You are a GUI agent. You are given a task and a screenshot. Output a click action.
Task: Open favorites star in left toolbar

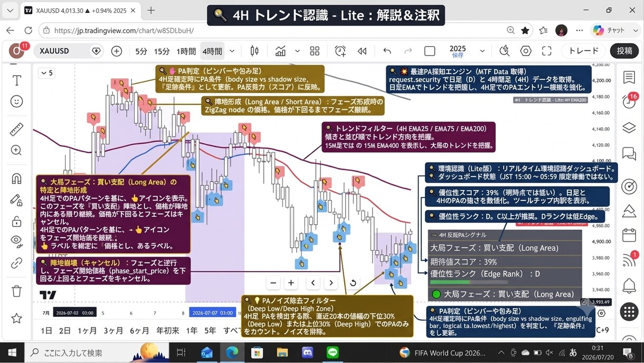[17, 318]
